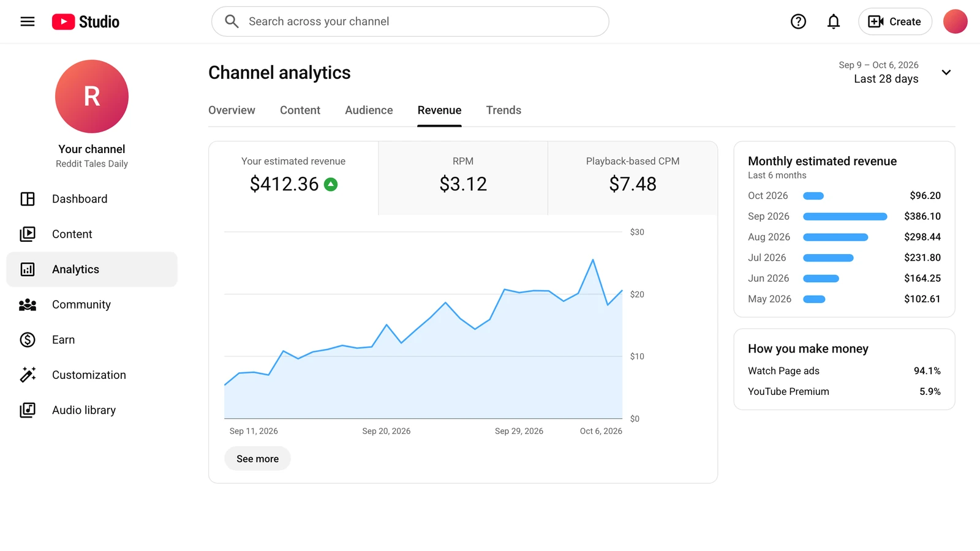
Task: Focus the Search across your channel field
Action: pyautogui.click(x=410, y=21)
